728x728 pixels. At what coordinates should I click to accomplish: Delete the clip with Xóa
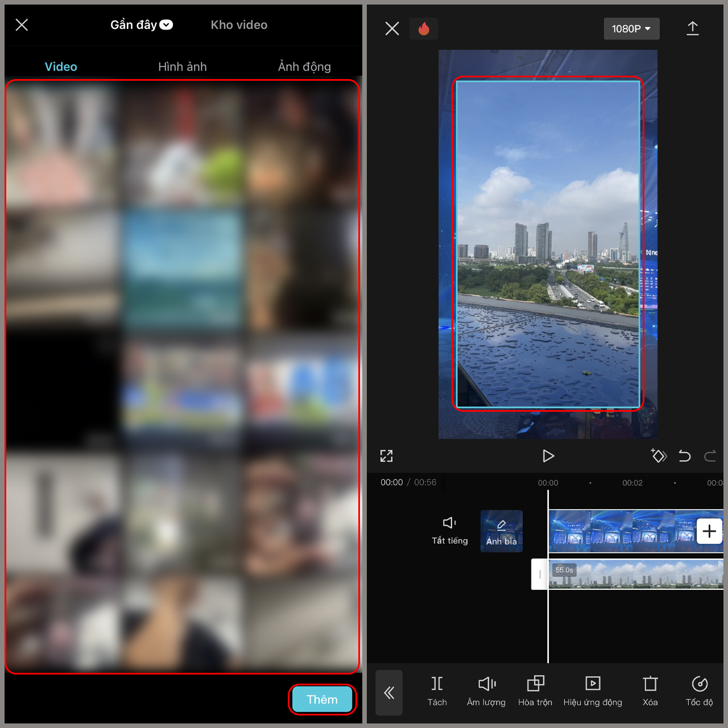click(x=650, y=691)
